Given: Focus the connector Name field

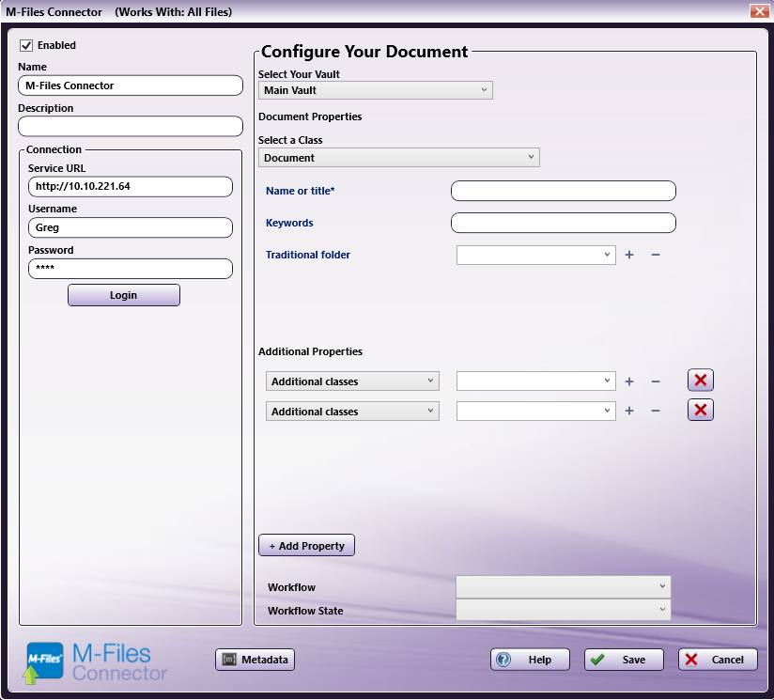Looking at the screenshot, I should coord(131,86).
